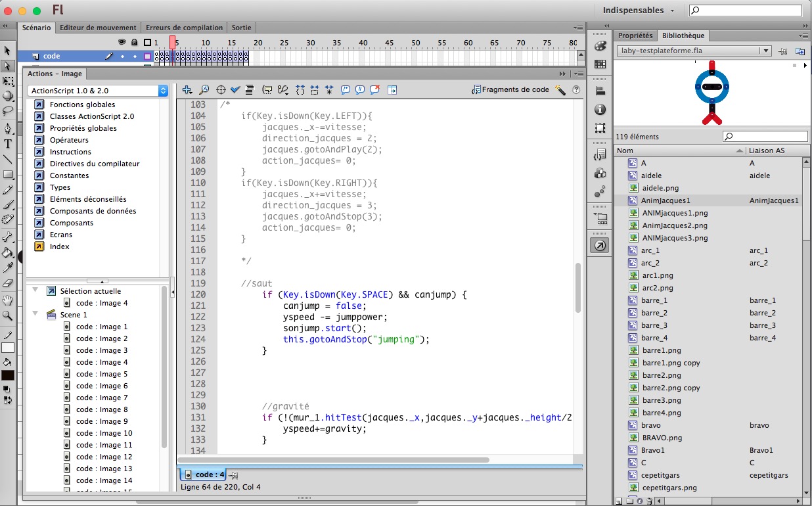Open the Info panel icon
The width and height of the screenshot is (812, 506).
point(600,110)
